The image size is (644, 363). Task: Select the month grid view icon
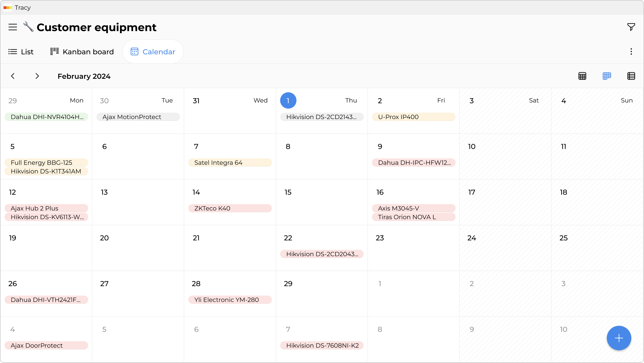[x=583, y=76]
